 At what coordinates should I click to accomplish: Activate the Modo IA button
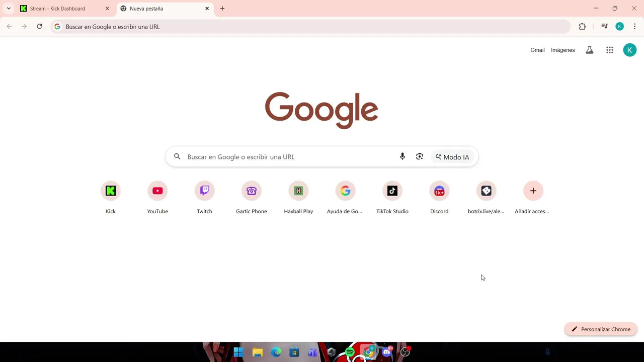pos(452,157)
